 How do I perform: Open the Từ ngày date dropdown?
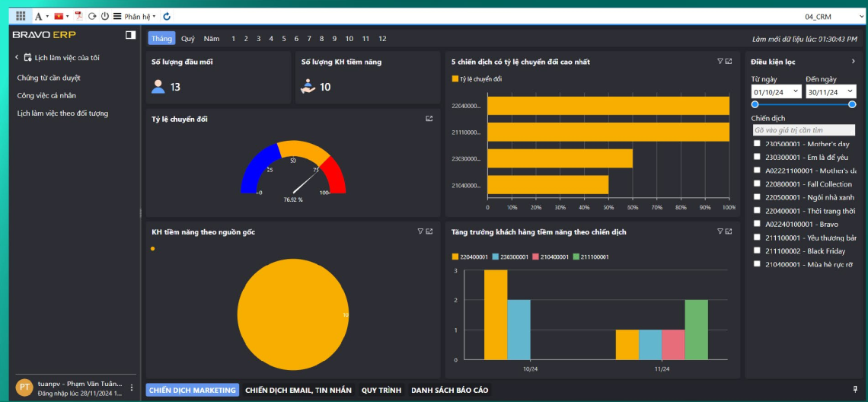coord(796,91)
